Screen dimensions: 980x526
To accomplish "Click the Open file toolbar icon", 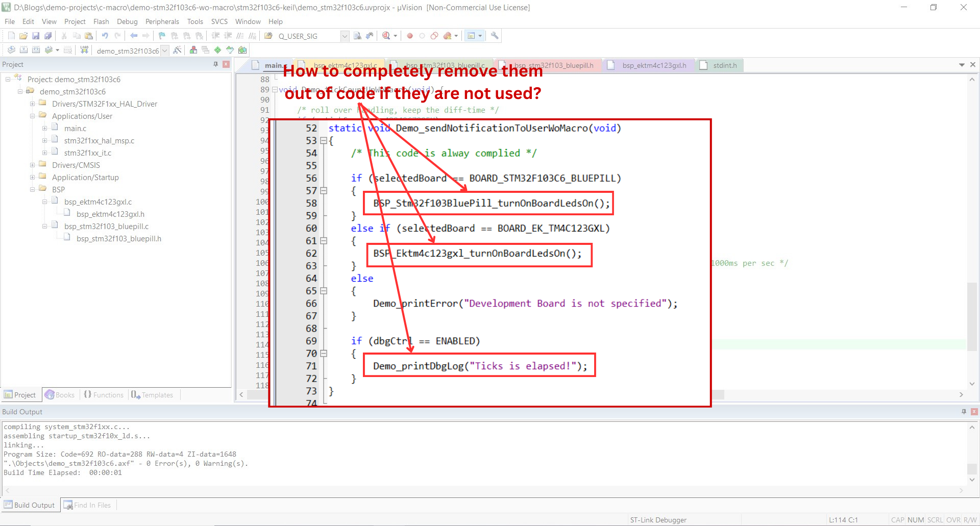I will pyautogui.click(x=23, y=36).
